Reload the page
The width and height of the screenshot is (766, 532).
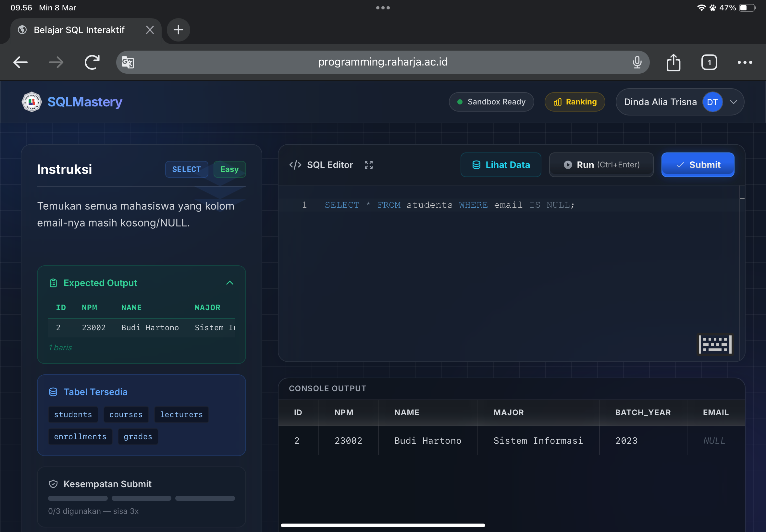(x=92, y=62)
